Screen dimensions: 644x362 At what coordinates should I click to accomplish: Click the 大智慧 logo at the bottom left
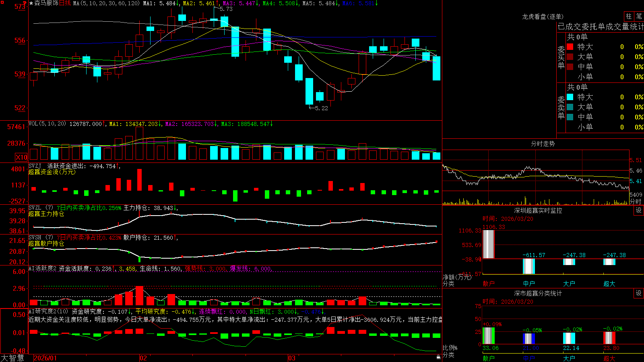tap(12, 358)
